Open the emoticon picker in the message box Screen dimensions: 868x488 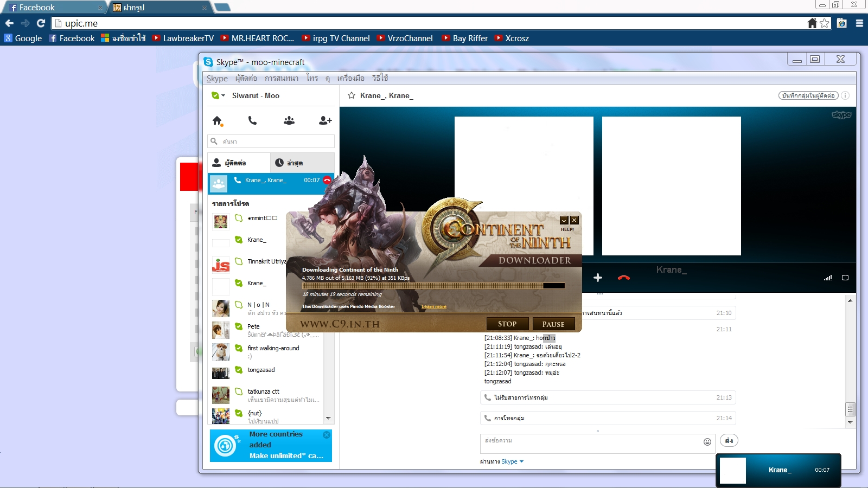[707, 442]
